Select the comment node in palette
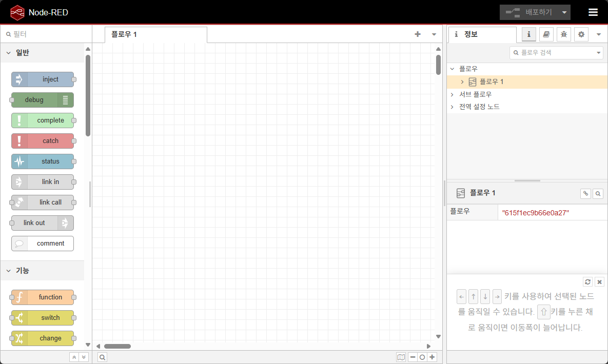 43,244
